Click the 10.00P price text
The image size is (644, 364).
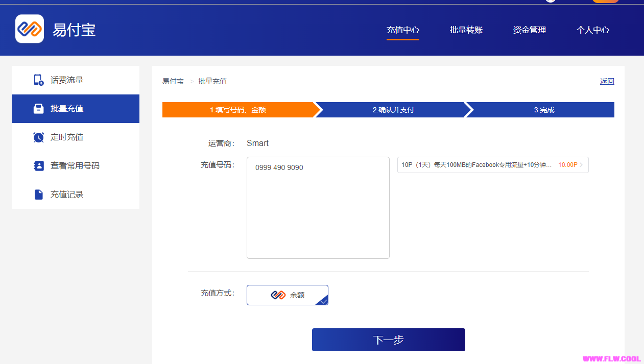tap(568, 165)
